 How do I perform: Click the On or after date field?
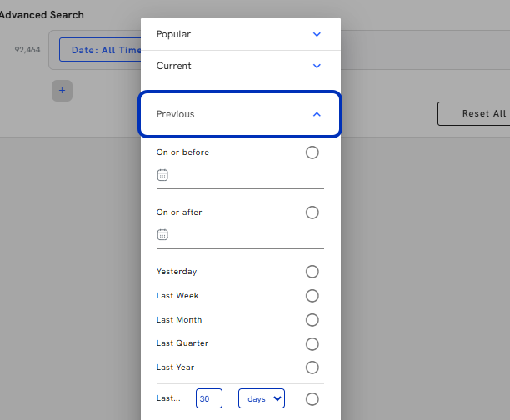coord(240,236)
